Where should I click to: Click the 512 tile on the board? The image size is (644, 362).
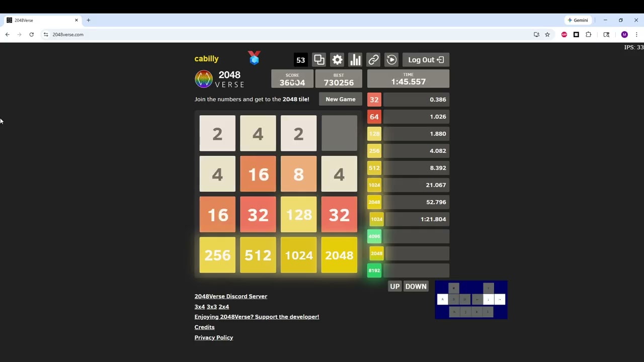tap(258, 255)
